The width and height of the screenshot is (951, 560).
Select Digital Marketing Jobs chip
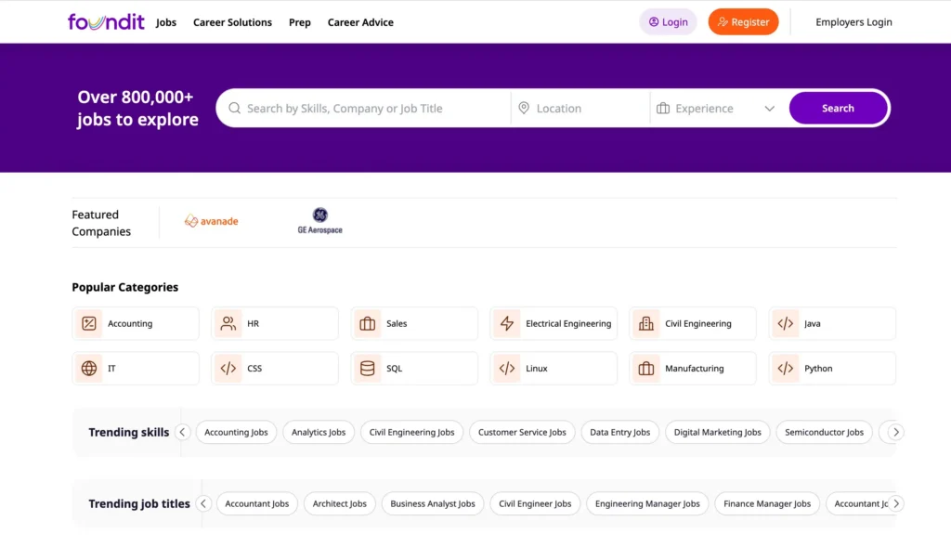[x=718, y=432]
